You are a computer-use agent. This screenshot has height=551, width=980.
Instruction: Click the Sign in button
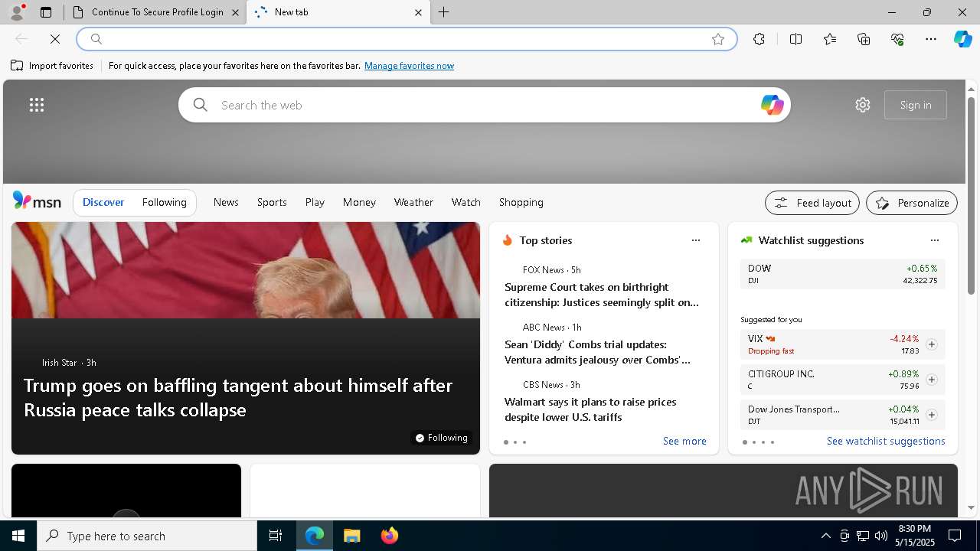pyautogui.click(x=916, y=105)
